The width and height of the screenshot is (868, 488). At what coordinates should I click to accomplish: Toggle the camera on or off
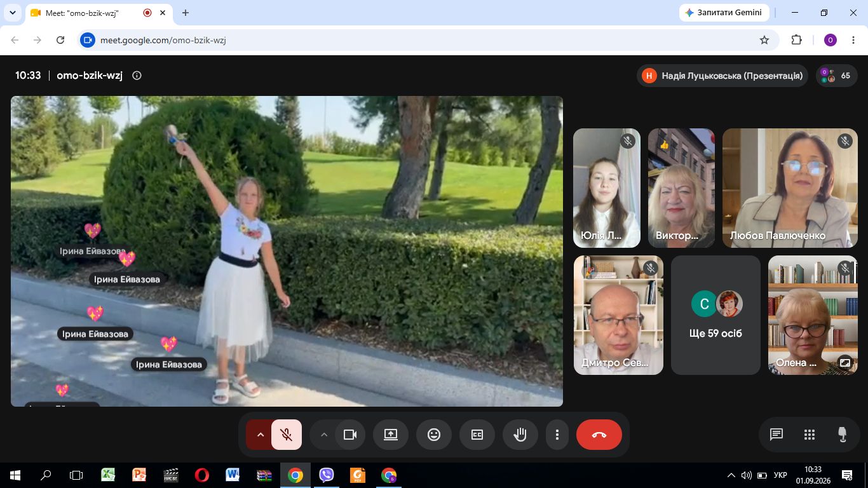click(x=349, y=435)
